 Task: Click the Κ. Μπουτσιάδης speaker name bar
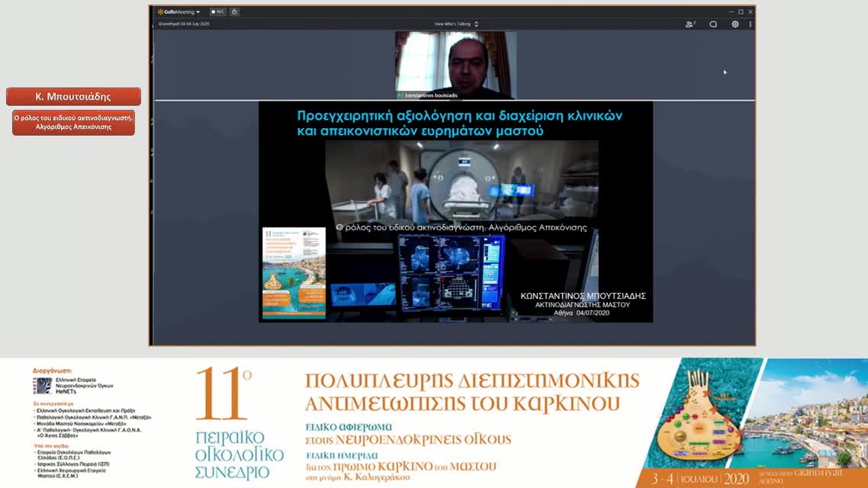tap(72, 96)
